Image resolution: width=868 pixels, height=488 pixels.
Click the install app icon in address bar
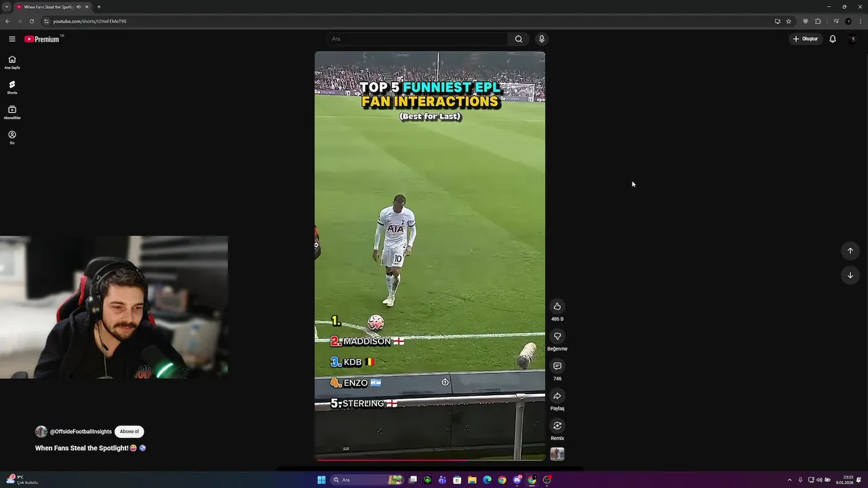(x=778, y=21)
